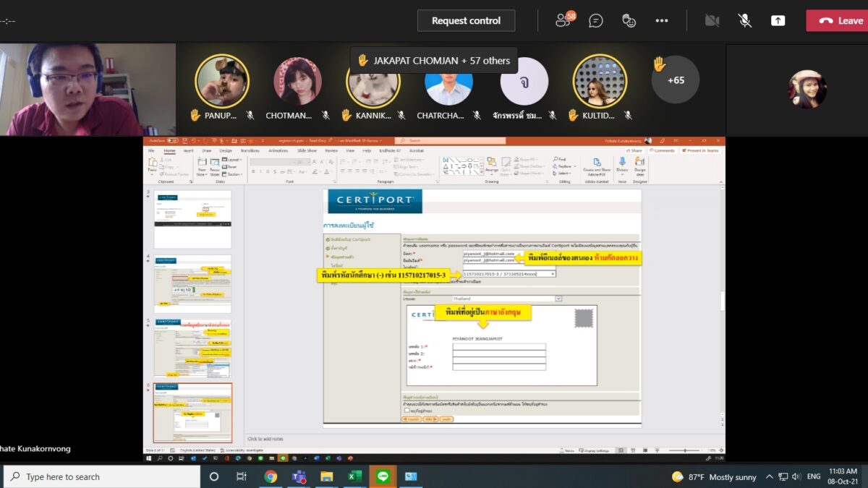Select slide 4 thumbnail

tap(192, 284)
